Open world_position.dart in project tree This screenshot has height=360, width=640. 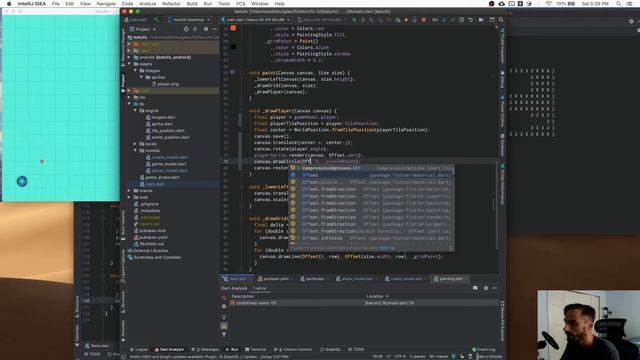[168, 137]
